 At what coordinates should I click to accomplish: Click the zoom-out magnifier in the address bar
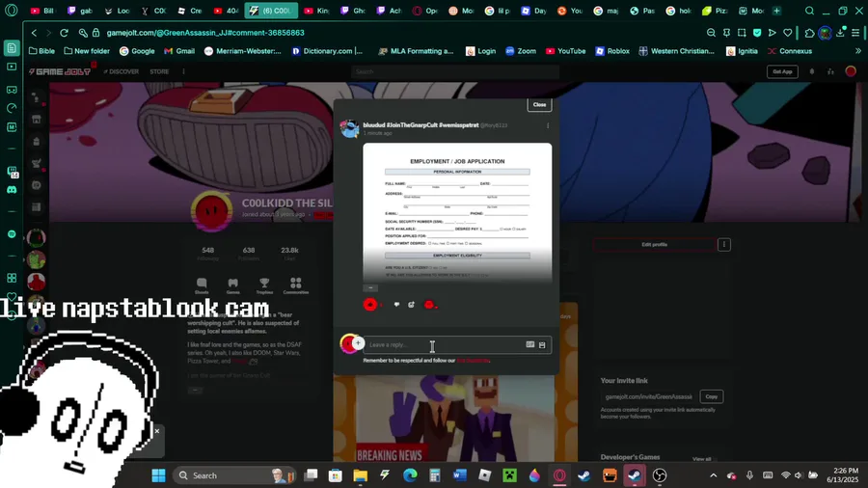711,33
